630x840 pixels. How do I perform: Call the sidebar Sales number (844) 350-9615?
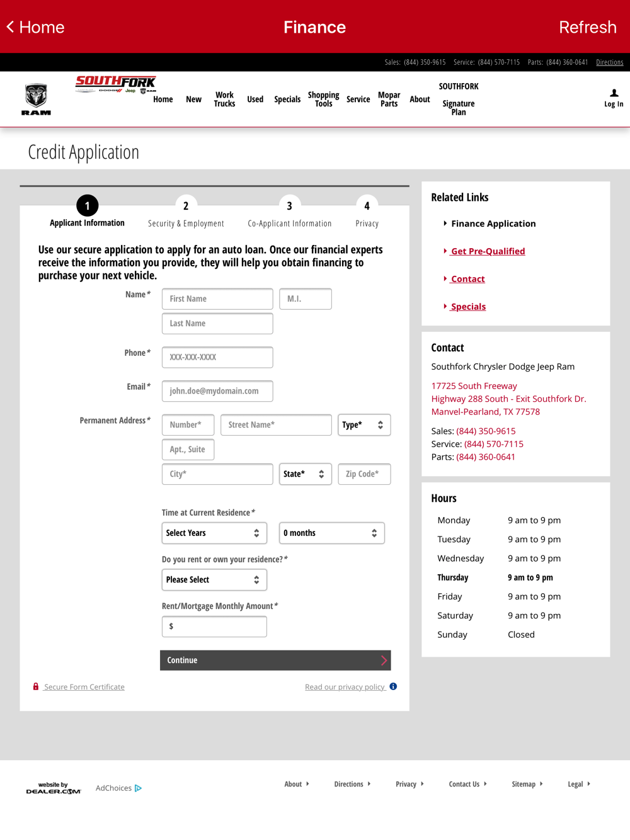click(486, 431)
